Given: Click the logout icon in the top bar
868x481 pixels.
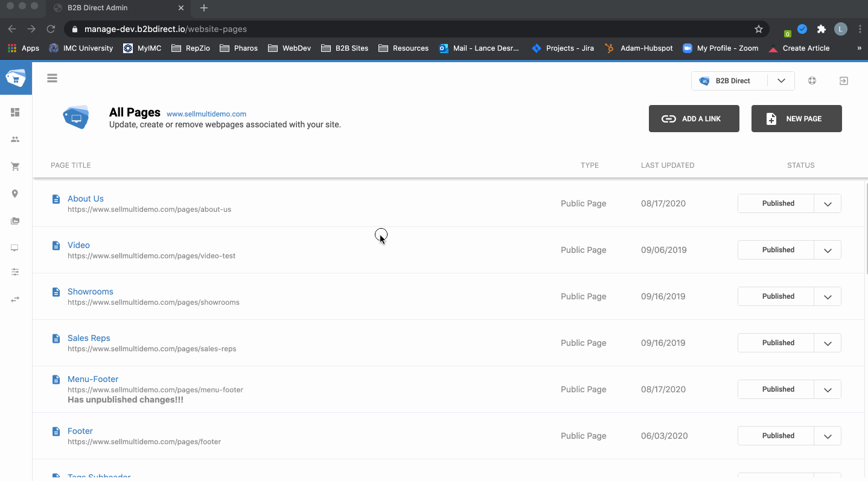Looking at the screenshot, I should coord(843,80).
